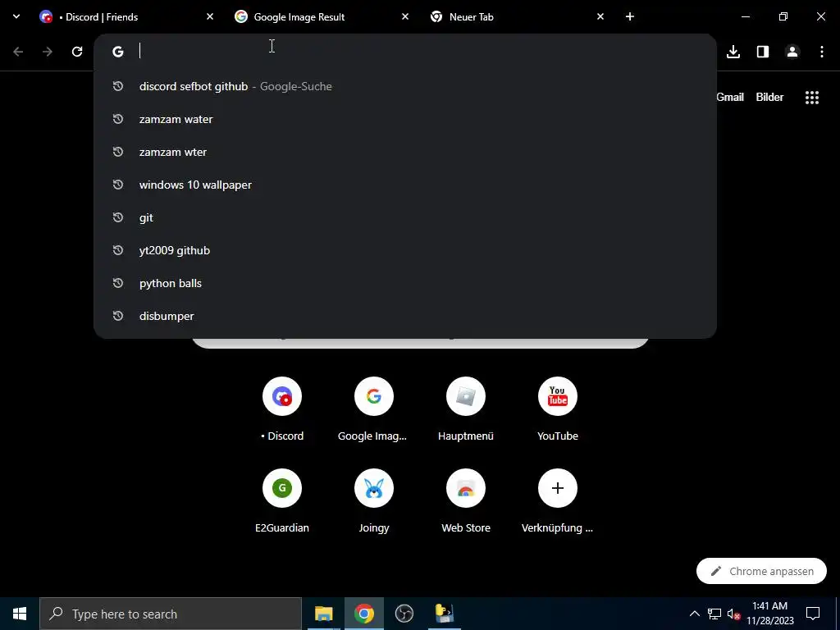Toggle the Chrome side panel
Viewport: 840px width, 630px height.
point(763,52)
